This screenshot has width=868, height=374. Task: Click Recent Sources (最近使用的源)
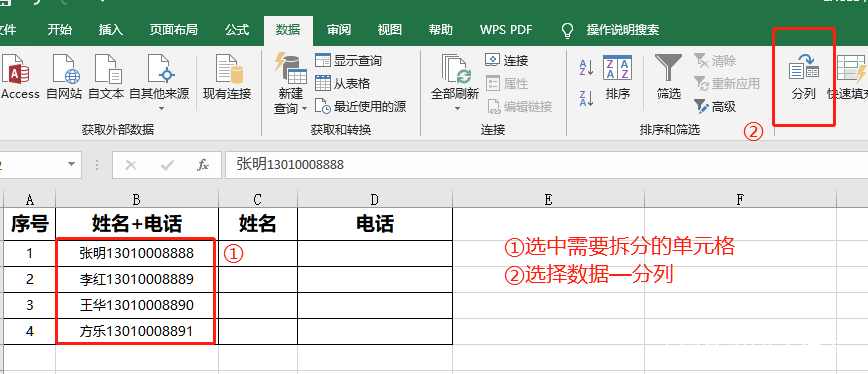[360, 106]
